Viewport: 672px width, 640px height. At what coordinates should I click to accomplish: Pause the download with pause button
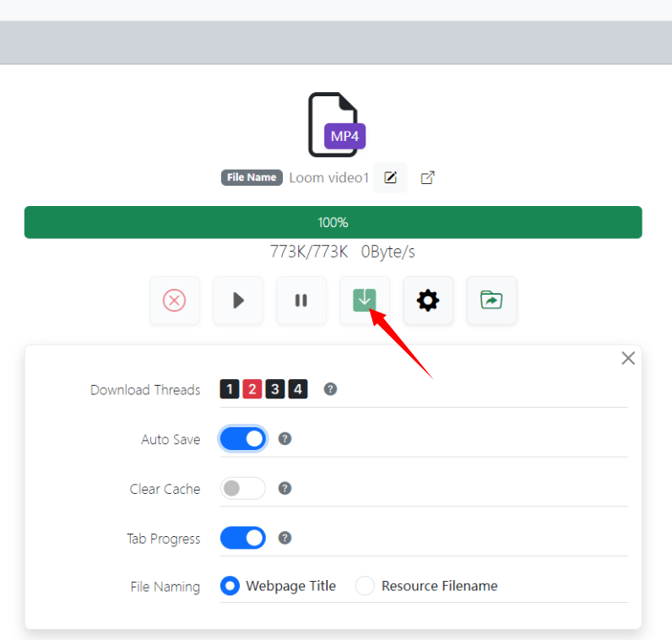tap(301, 301)
